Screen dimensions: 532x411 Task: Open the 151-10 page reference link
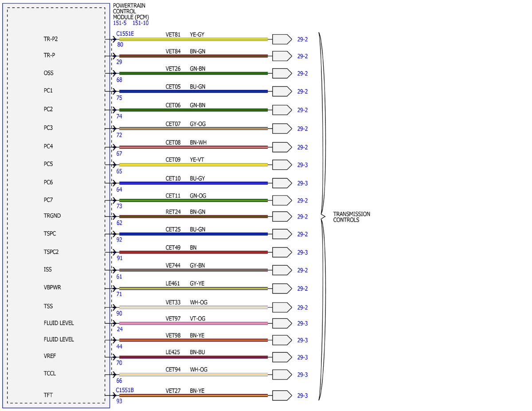(141, 23)
